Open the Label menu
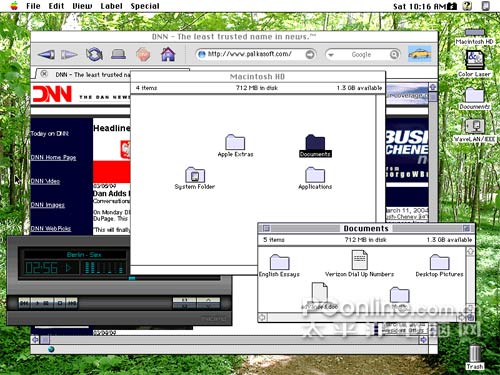The image size is (500, 375). 111,6
